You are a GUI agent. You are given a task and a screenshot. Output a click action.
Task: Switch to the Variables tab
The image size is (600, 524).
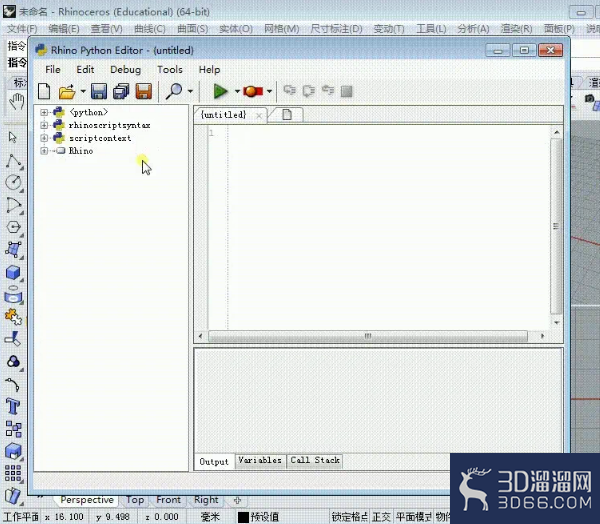click(260, 460)
